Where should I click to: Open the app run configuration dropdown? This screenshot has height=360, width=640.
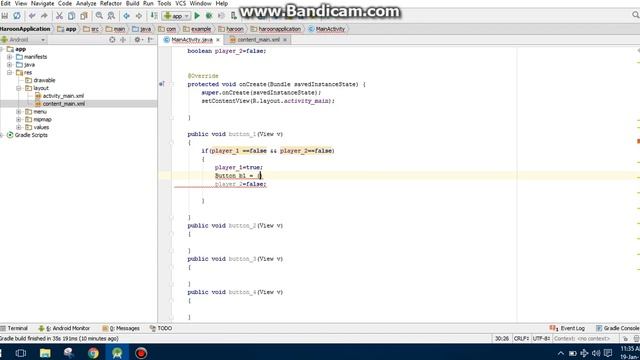pos(176,16)
